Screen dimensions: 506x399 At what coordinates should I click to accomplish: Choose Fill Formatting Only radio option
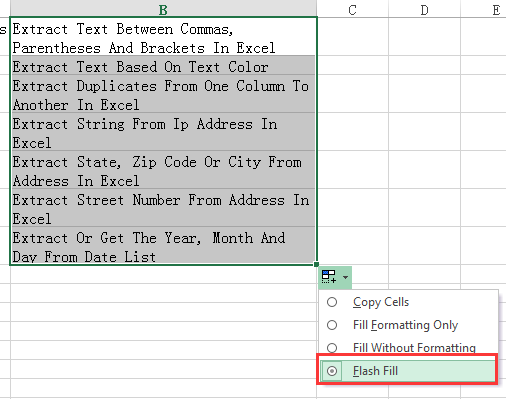click(x=332, y=325)
